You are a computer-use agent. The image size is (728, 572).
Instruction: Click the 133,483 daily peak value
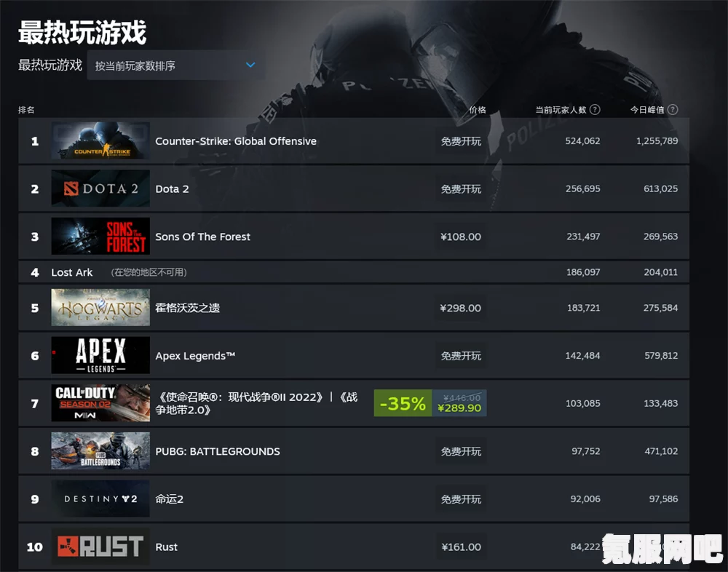(661, 403)
